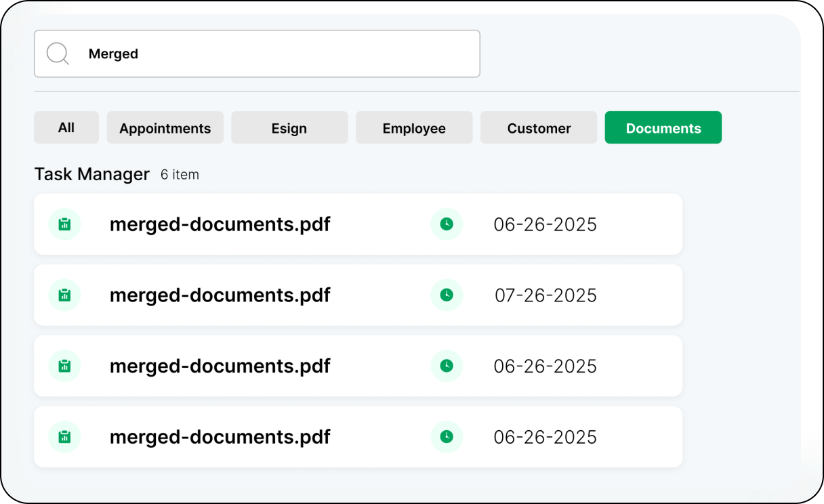Click the clock icon in the third result row

click(447, 366)
